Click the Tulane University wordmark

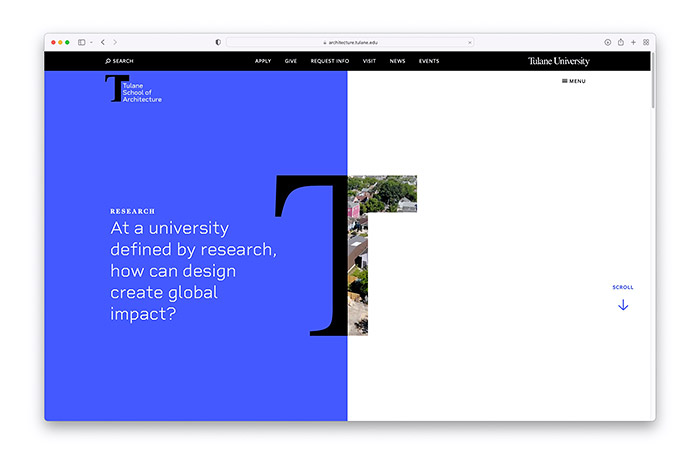(559, 61)
